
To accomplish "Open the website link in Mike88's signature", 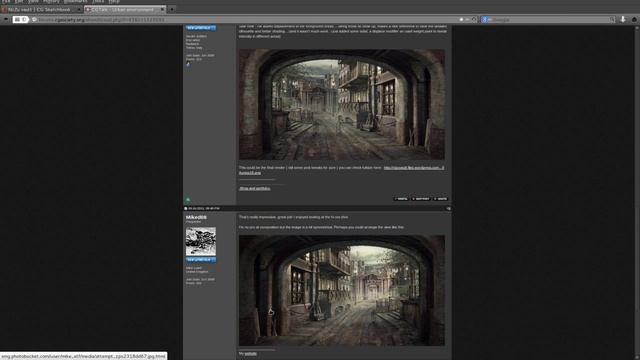I will pyautogui.click(x=251, y=353).
